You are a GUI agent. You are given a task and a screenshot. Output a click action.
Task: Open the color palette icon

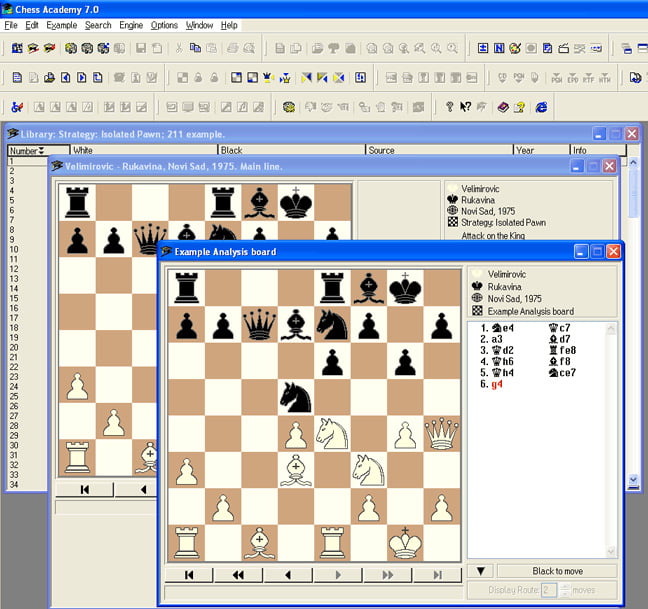(515, 48)
